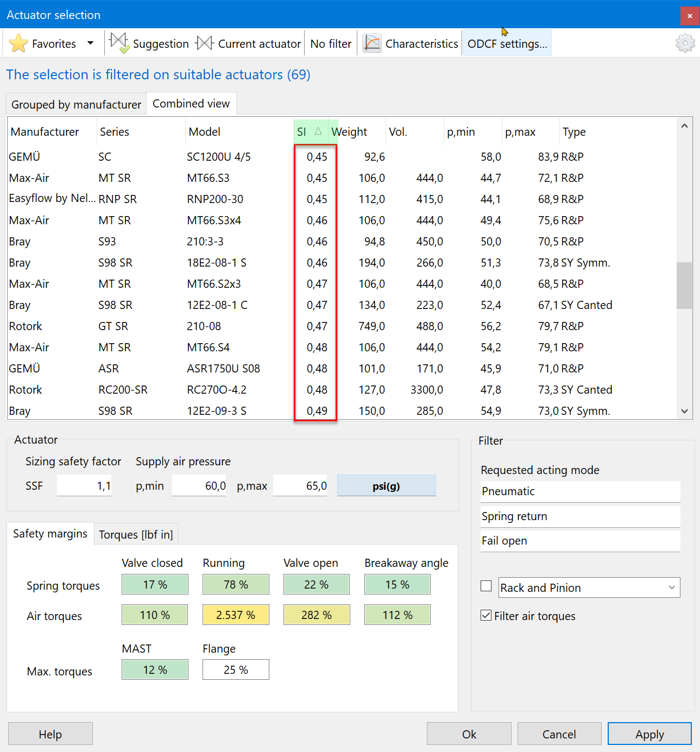Screen dimensions: 700x752
Task: Click the Pneumatic acting mode field
Action: click(580, 491)
